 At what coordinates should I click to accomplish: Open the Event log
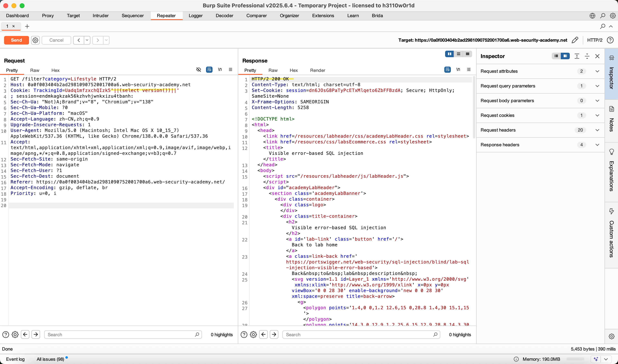point(15,359)
